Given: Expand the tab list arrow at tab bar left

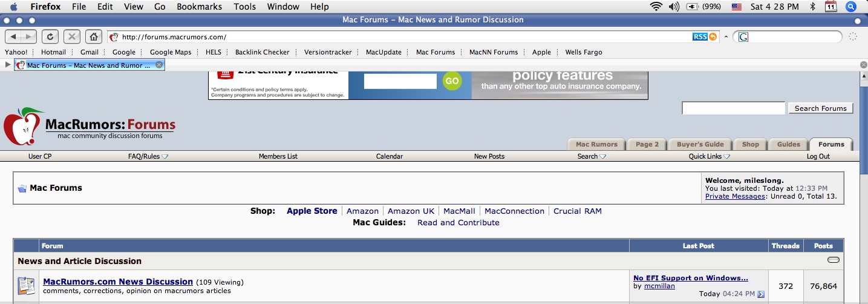Looking at the screenshot, I should pyautogui.click(x=7, y=65).
